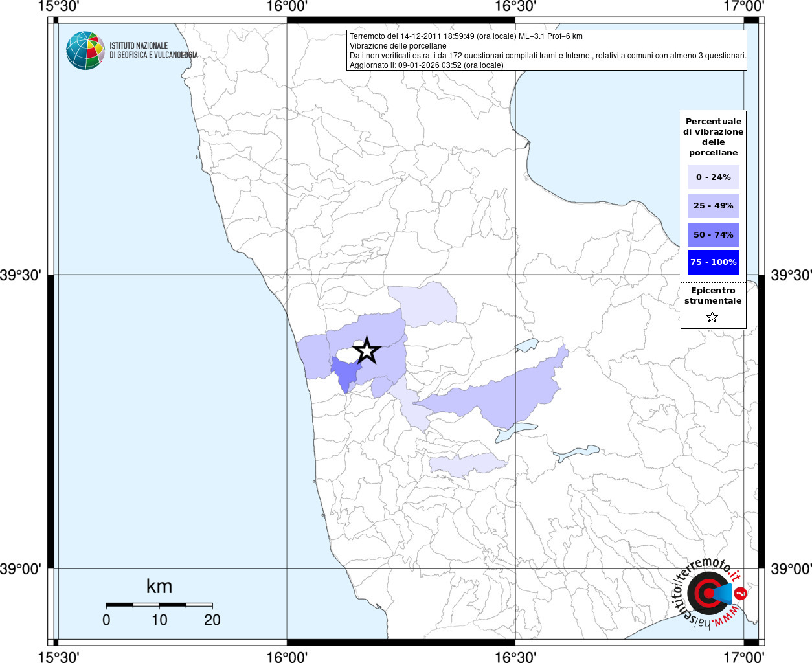Select the 0 - 24% legend swatch
Viewport: 812px width, 663px height.
[x=714, y=177]
